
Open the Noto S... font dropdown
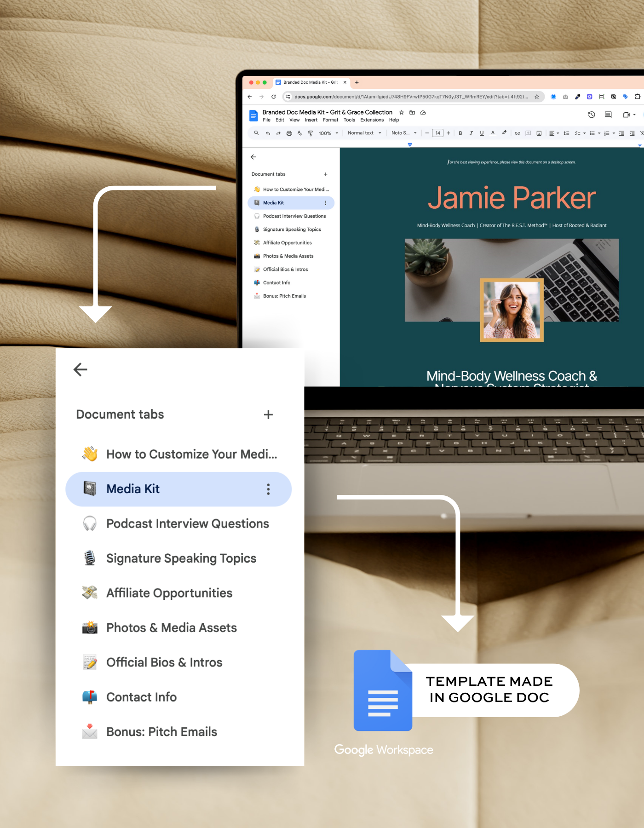point(404,133)
